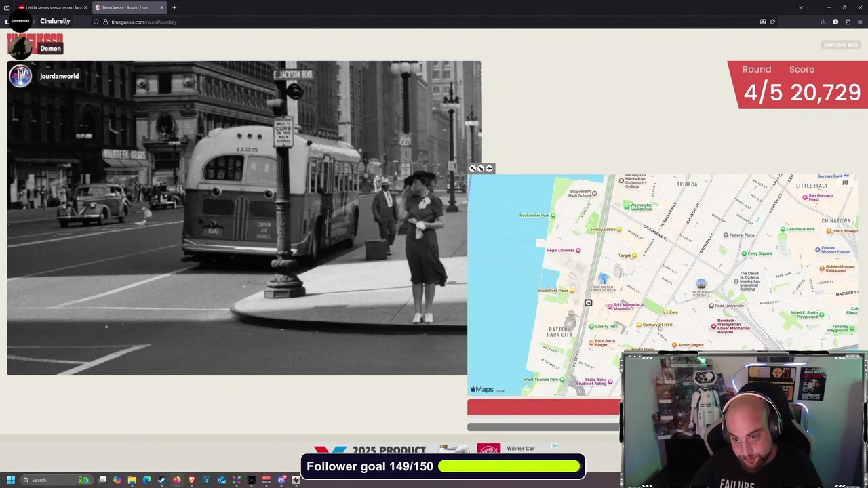
Task: Click the picture-in-picture icon in address bar
Action: (763, 22)
